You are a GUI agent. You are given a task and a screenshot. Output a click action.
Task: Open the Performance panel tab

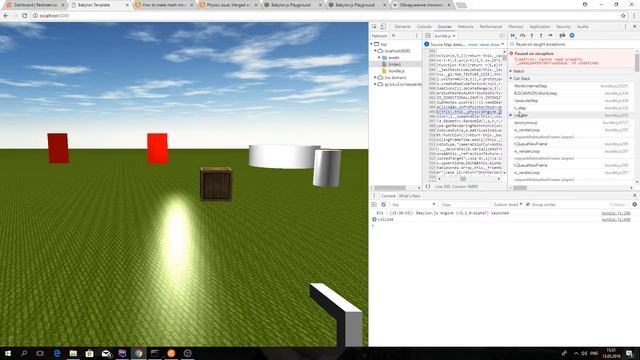click(491, 27)
